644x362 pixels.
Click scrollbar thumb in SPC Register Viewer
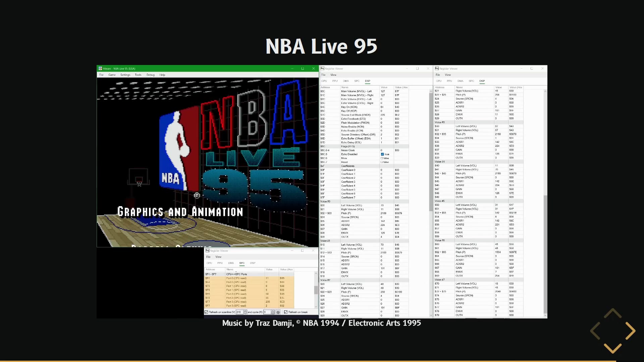(x=316, y=290)
